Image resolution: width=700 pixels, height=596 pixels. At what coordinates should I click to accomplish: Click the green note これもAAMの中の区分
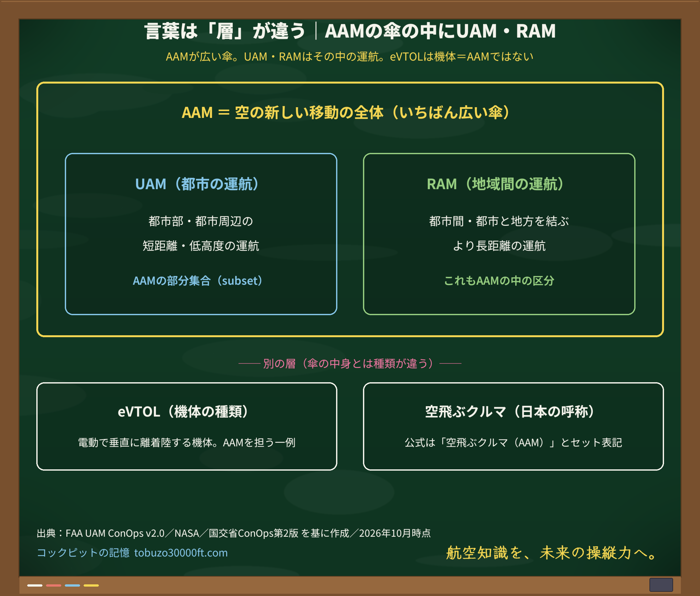(x=499, y=281)
